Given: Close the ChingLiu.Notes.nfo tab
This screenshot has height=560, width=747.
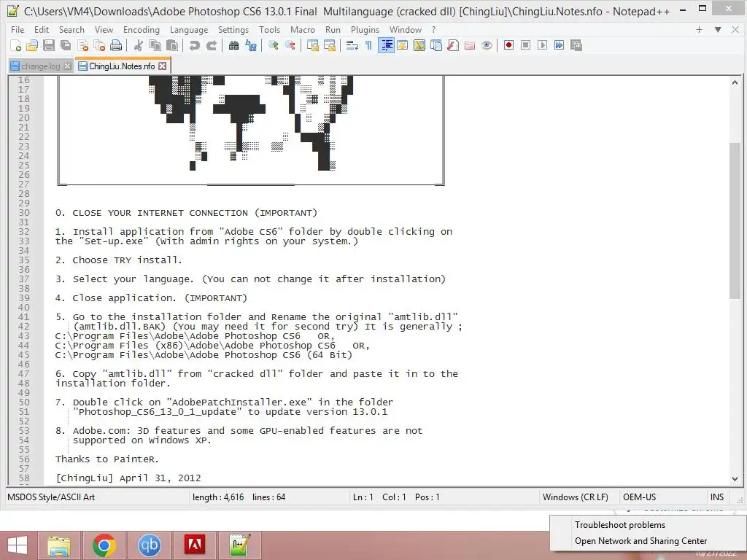Looking at the screenshot, I should 163,66.
